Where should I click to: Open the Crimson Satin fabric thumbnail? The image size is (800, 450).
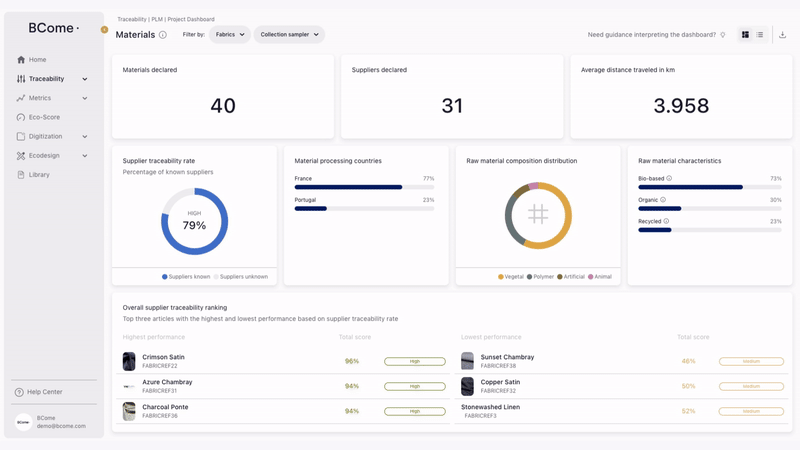(129, 361)
